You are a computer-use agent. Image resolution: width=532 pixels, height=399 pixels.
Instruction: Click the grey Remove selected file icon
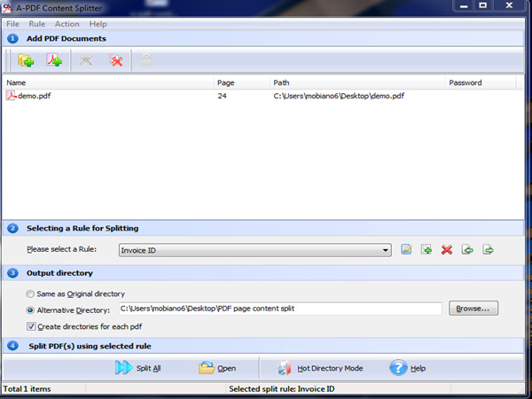(85, 60)
